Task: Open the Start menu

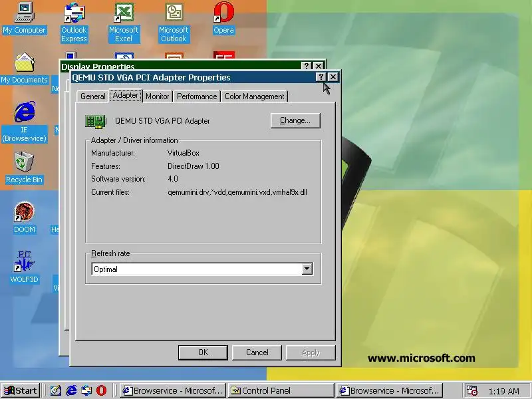Action: click(x=21, y=390)
